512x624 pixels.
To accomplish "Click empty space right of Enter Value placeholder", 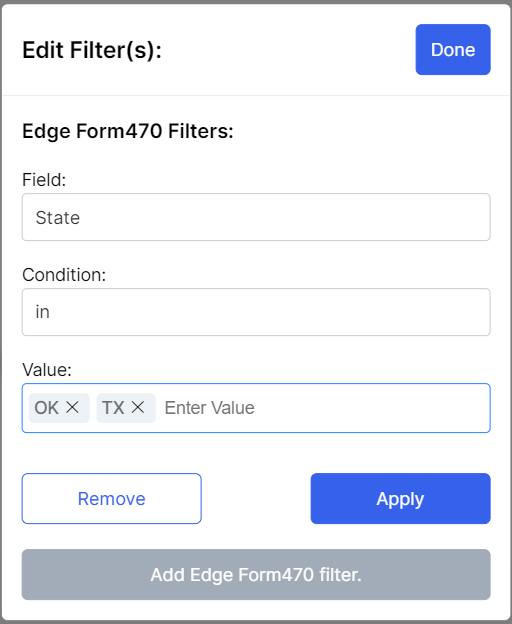I will [x=370, y=408].
